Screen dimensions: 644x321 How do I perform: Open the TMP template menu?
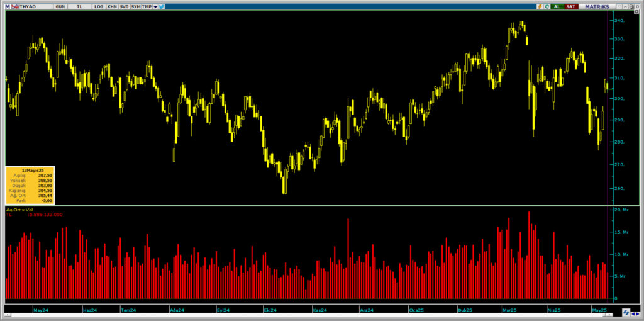(x=147, y=6)
